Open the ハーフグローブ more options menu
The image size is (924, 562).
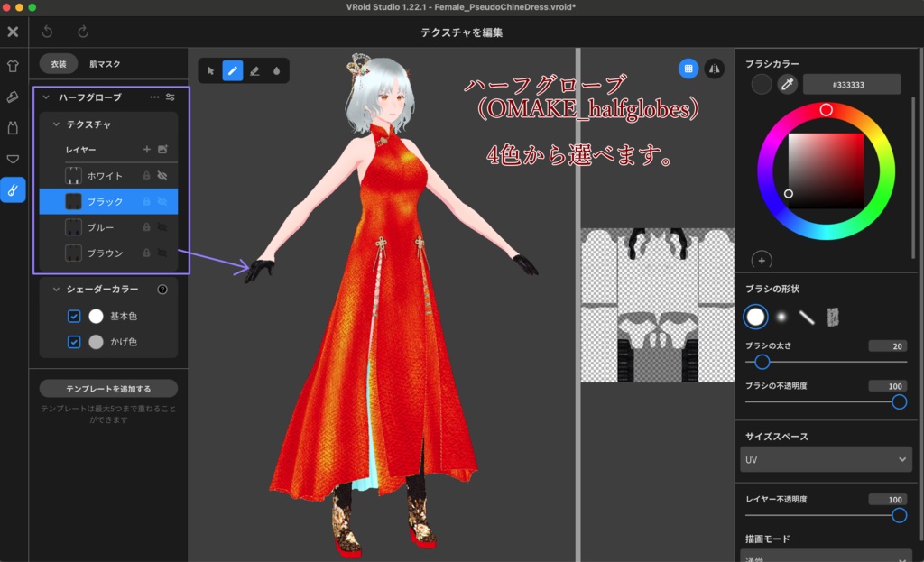coord(154,97)
